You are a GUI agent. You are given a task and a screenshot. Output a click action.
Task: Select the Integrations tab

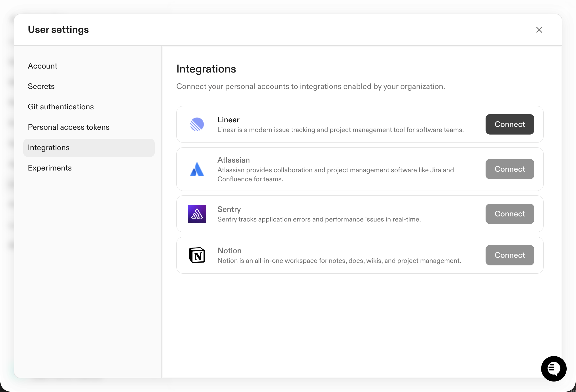[48, 147]
